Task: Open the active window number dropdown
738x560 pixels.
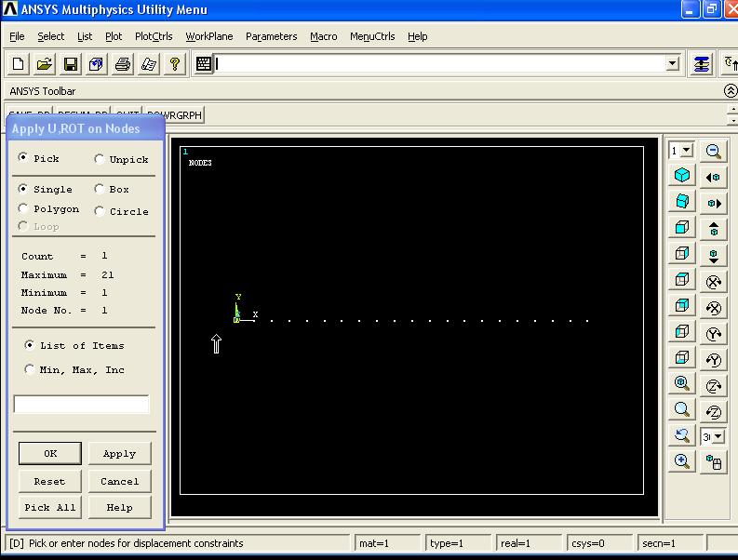Action: [x=687, y=150]
